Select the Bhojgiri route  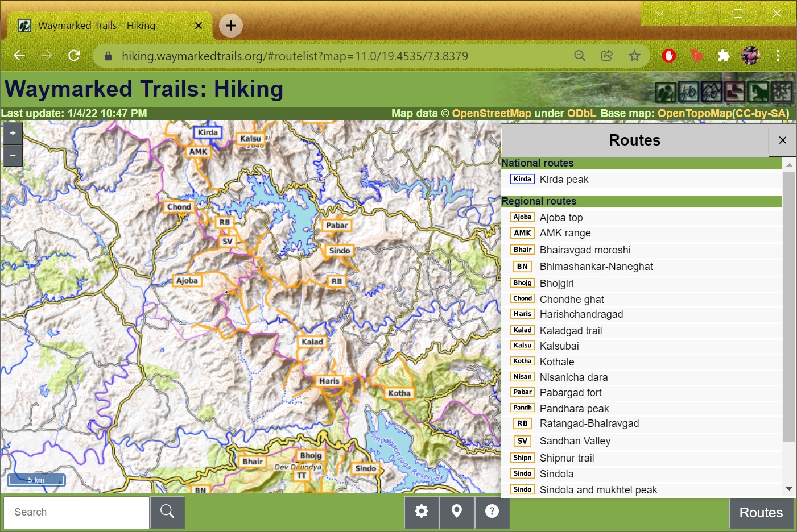point(642,283)
